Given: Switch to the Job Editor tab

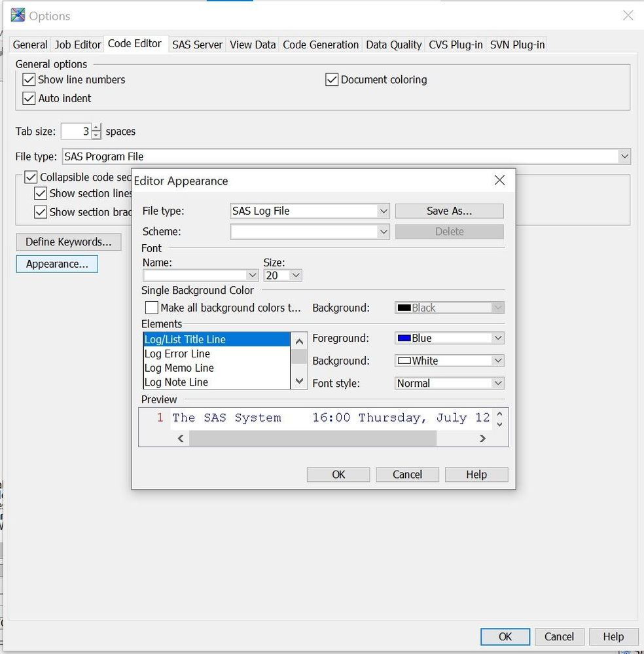Looking at the screenshot, I should click(x=78, y=45).
